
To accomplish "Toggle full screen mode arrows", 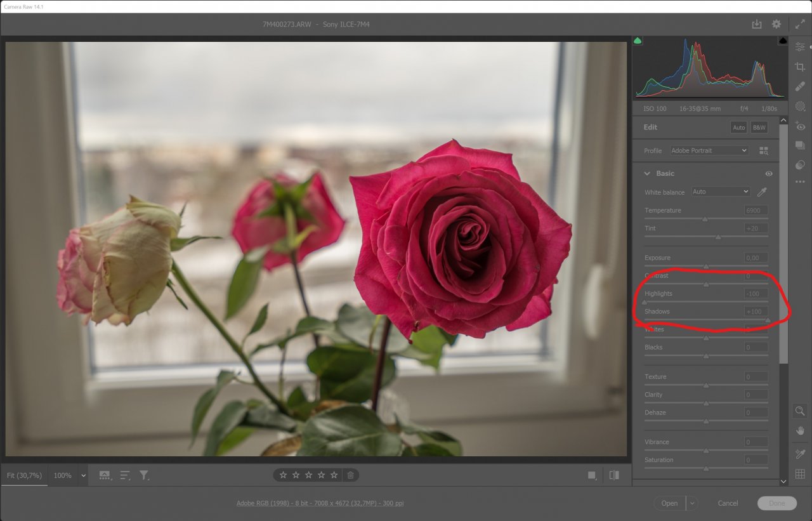I will pyautogui.click(x=800, y=24).
